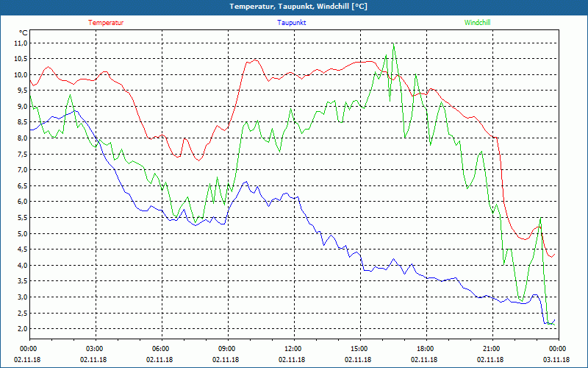Select the 5,0 y-axis value
Screen dimensions: 588x368
[x=22, y=233]
